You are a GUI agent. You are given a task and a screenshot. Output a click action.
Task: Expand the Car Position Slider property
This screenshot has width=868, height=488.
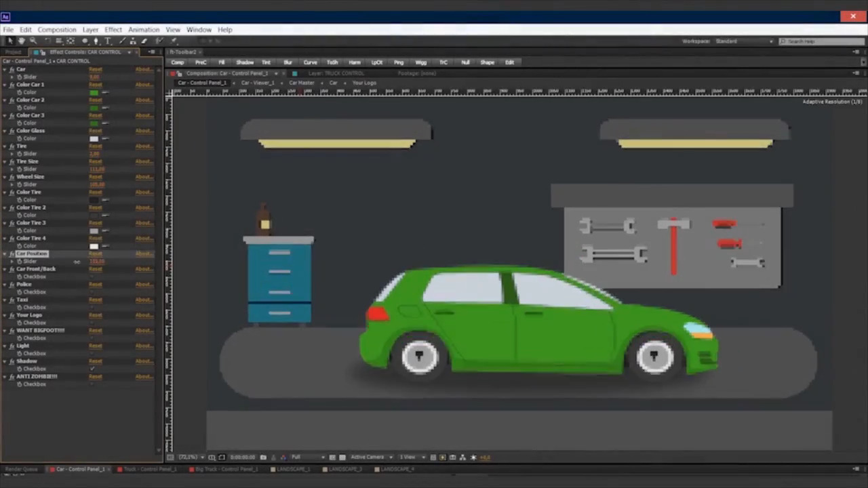pyautogui.click(x=12, y=261)
